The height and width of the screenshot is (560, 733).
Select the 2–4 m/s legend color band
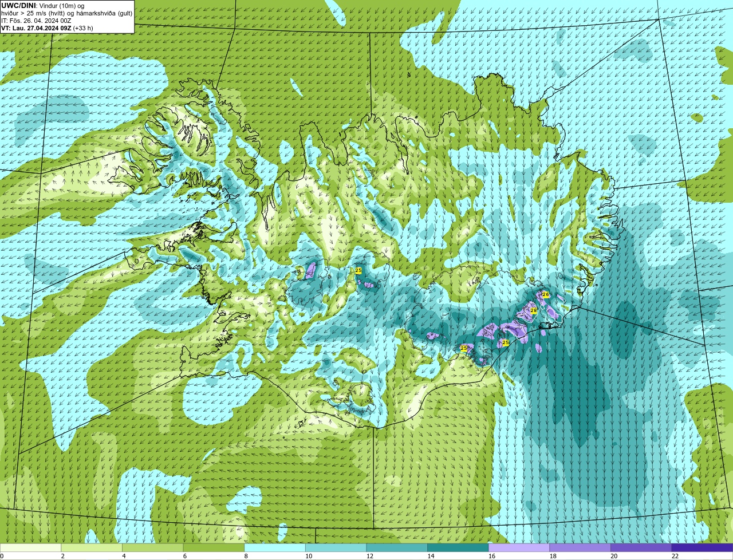click(x=92, y=547)
